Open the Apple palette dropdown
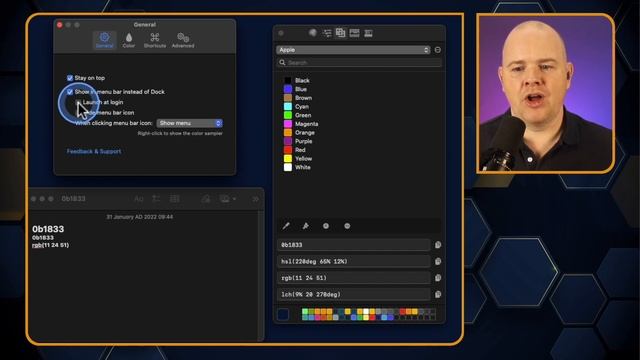 [x=353, y=50]
